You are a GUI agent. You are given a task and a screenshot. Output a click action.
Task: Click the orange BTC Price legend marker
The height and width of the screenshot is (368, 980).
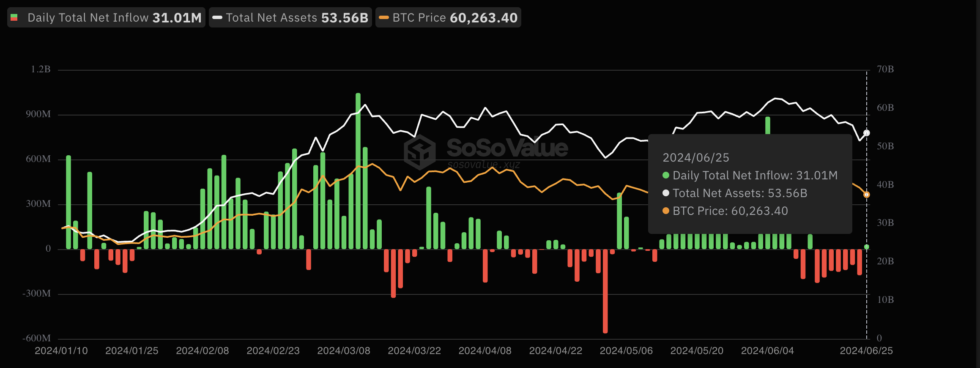tap(384, 18)
